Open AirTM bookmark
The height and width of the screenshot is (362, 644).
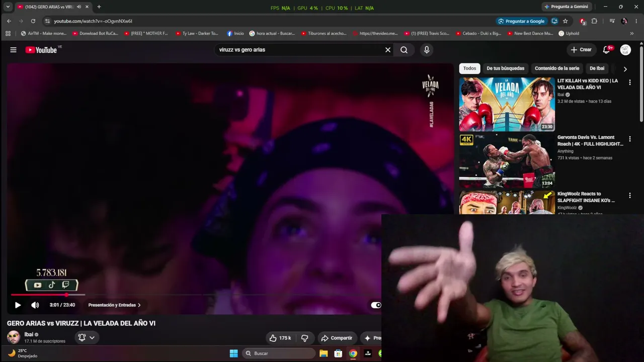tap(43, 34)
